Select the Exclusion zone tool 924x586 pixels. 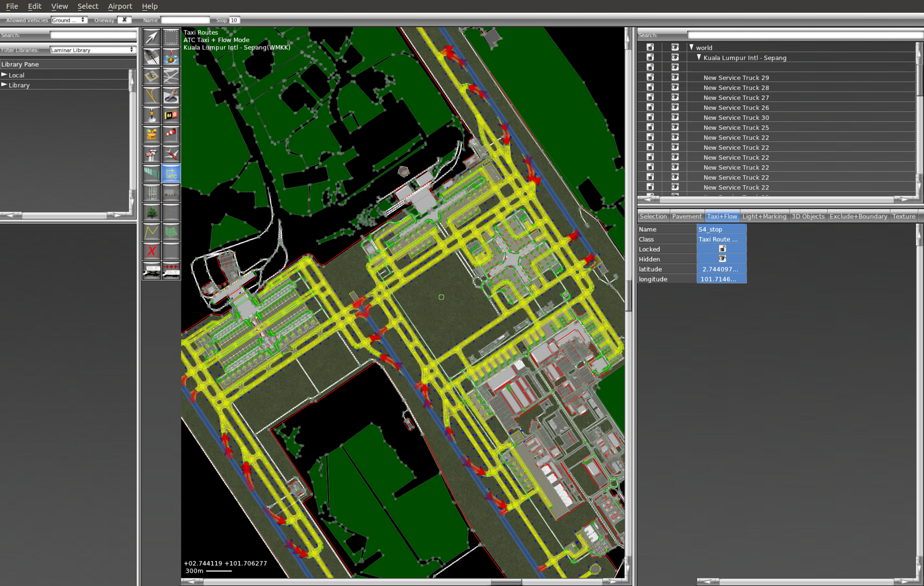pyautogui.click(x=151, y=251)
